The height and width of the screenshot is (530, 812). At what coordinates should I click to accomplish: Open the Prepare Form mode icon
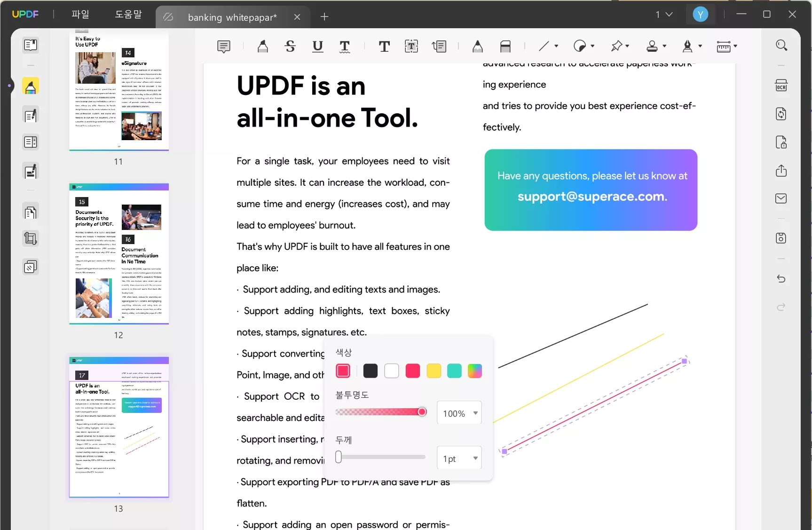pos(31,142)
